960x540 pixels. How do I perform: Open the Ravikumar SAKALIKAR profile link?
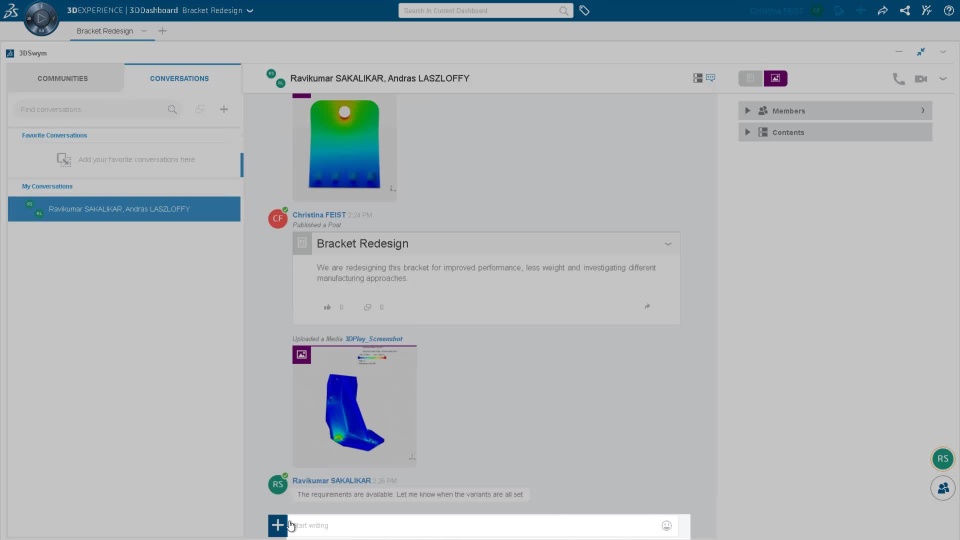click(331, 481)
